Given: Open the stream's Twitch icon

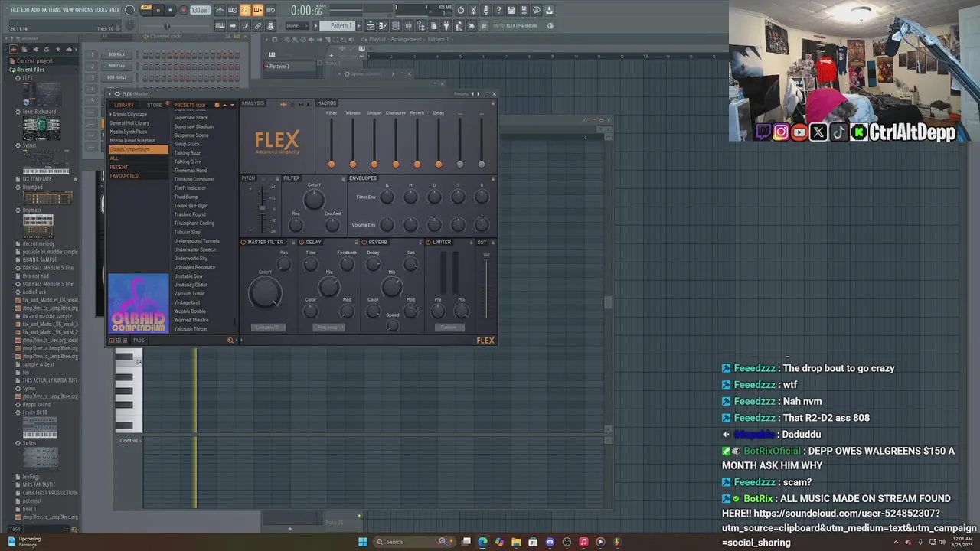Looking at the screenshot, I should click(x=763, y=132).
